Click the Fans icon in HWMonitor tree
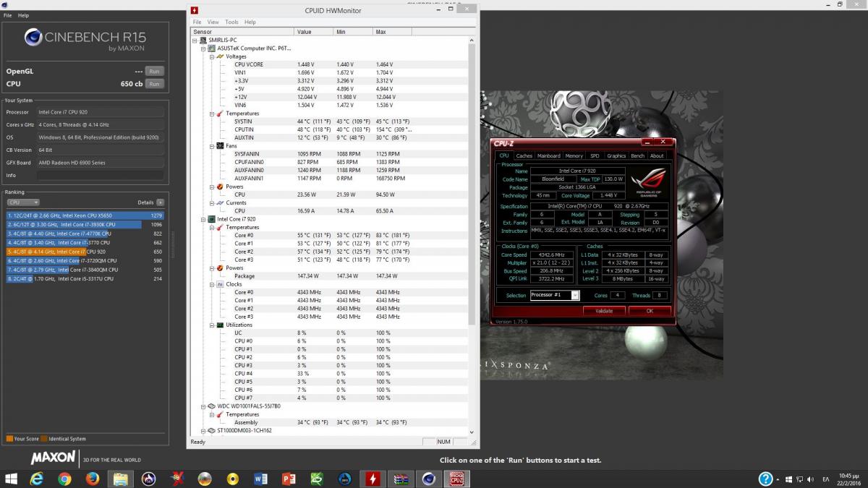868x488 pixels. (221, 145)
